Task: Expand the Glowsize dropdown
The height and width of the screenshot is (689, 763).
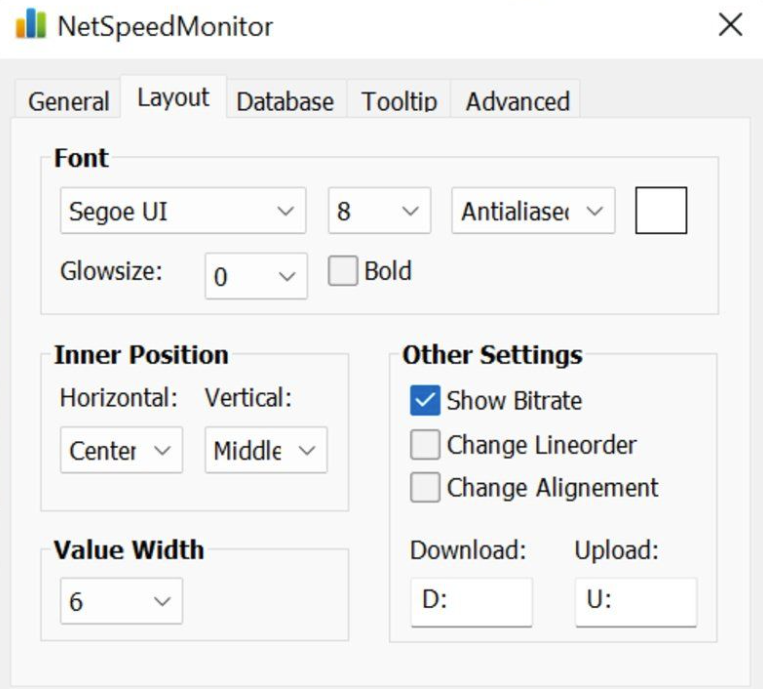Action: tap(256, 276)
